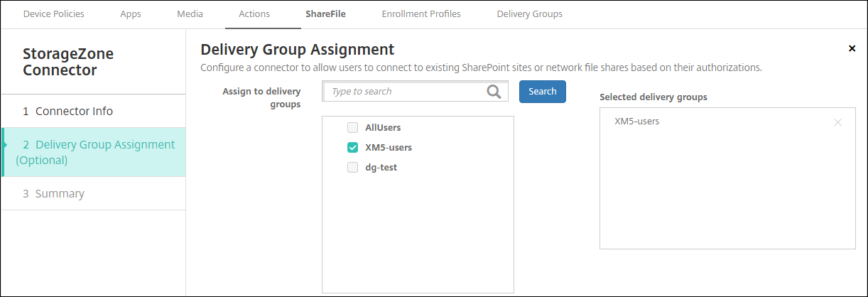Remove XM5-users from selected delivery groups
The height and width of the screenshot is (297, 868).
837,122
